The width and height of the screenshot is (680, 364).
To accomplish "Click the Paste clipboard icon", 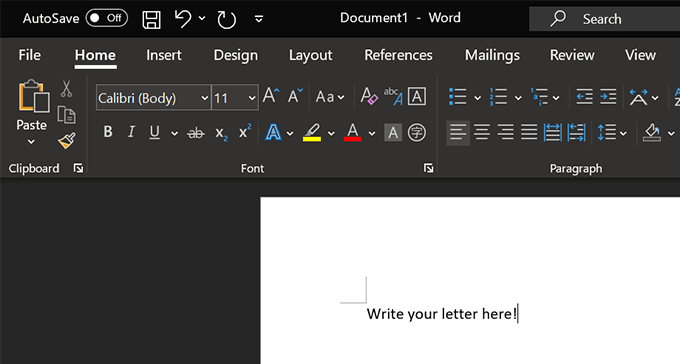I will [33, 96].
